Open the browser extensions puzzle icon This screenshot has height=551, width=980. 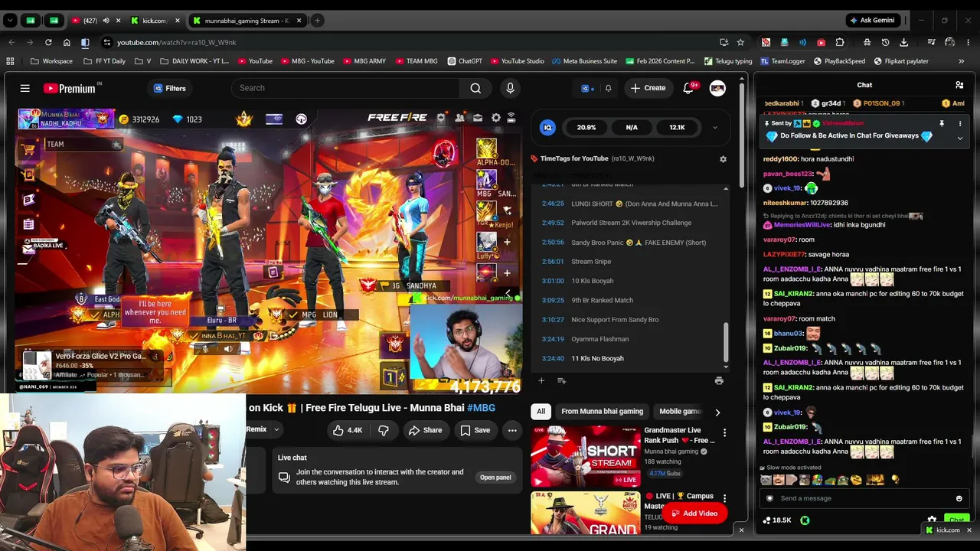[840, 42]
